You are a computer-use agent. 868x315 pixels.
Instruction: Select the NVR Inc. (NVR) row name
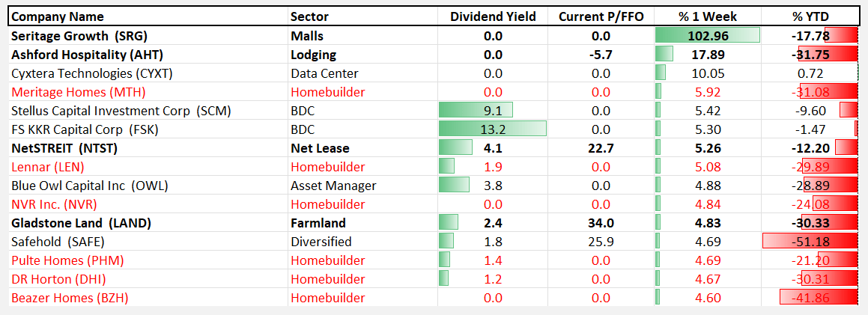(54, 204)
